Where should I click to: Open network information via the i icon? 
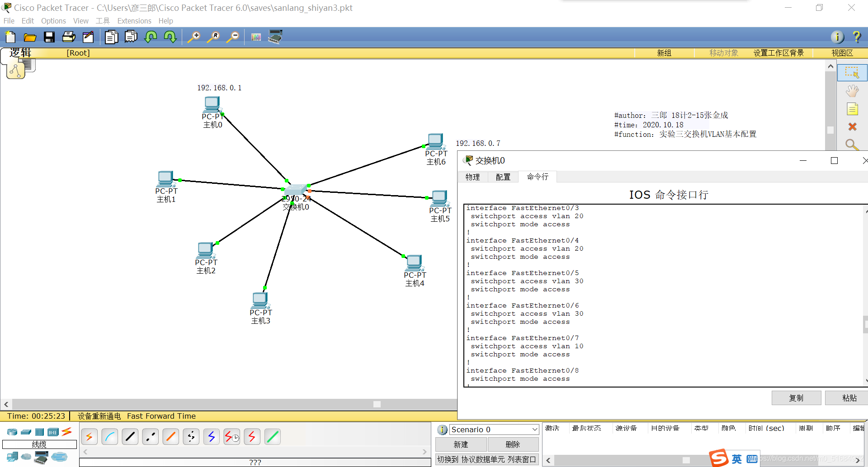tap(837, 37)
